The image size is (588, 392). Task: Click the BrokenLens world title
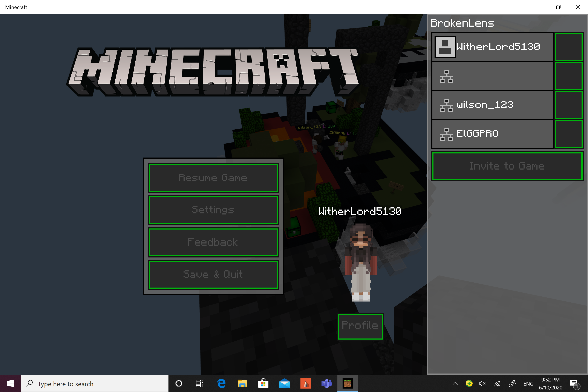click(x=462, y=23)
